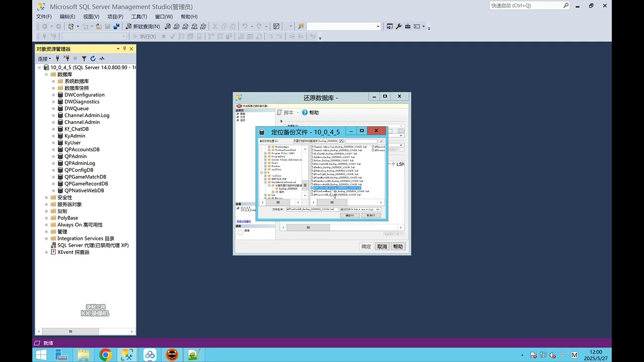Viewport: 644px width, 362px height.
Task: Open the Connect (连接) dropdown in Object Explorer
Action: 44,59
